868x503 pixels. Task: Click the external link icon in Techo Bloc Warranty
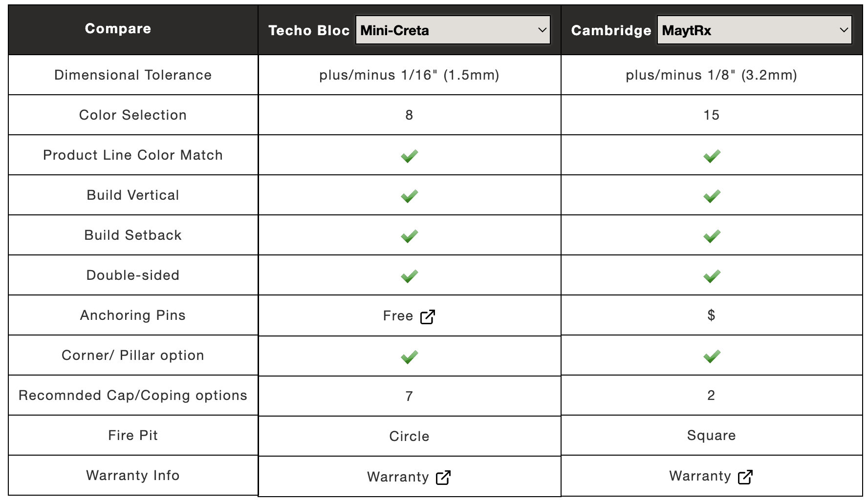point(443,478)
